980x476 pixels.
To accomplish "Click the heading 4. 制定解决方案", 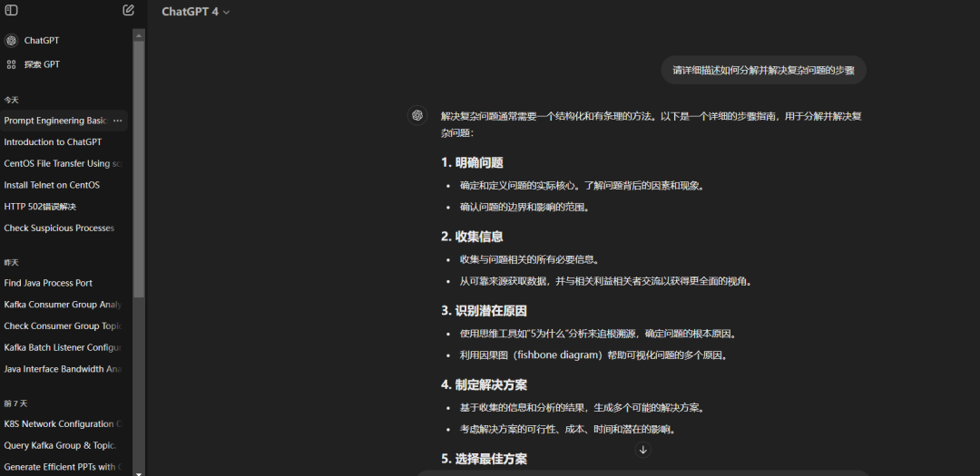I will pos(484,384).
